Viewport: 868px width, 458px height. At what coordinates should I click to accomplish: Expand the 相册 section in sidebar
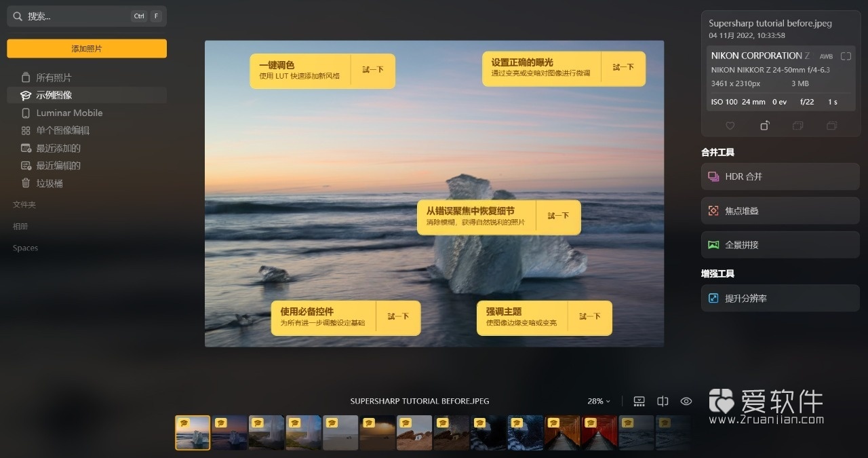pos(20,226)
